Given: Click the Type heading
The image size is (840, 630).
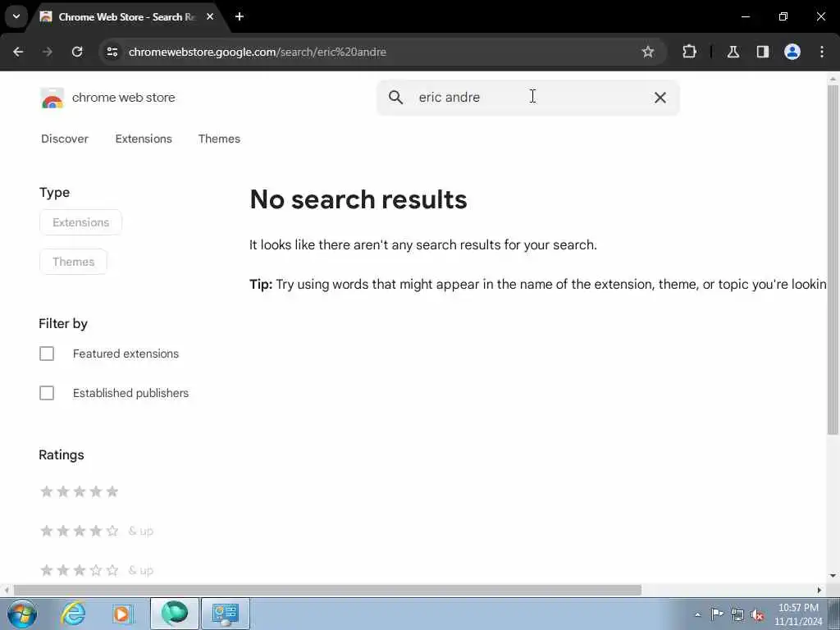Looking at the screenshot, I should coord(54,192).
